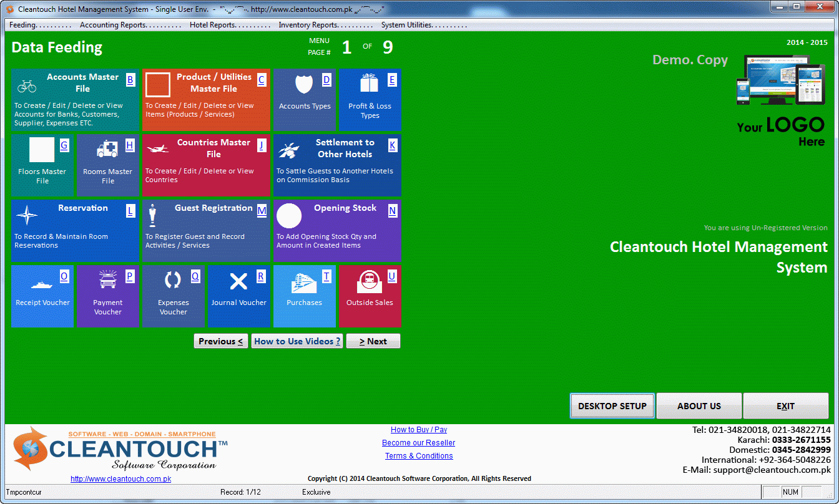Click the 'Tmpcontcur' status bar text
Viewport: 839px width, 504px height.
(24, 492)
